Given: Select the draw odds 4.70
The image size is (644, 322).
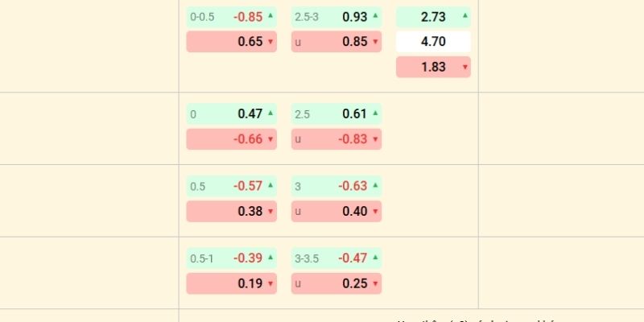Looking at the screenshot, I should tap(433, 42).
